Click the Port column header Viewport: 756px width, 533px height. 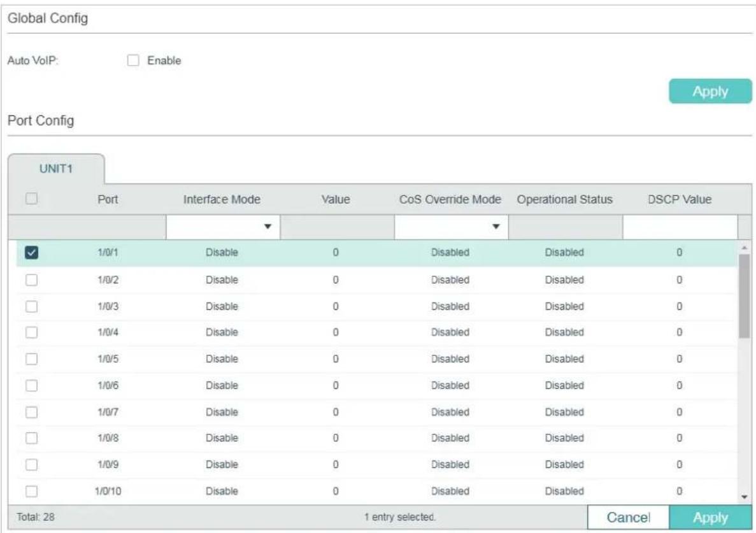(108, 199)
